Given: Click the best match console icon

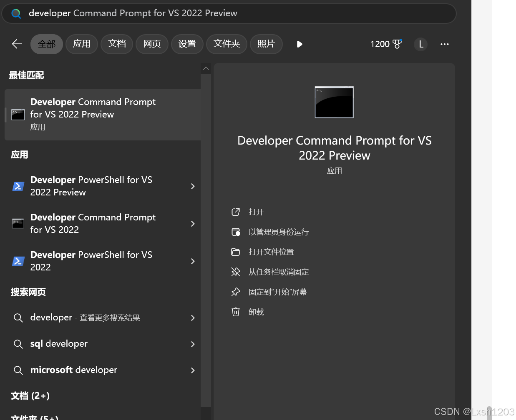Looking at the screenshot, I should (18, 115).
